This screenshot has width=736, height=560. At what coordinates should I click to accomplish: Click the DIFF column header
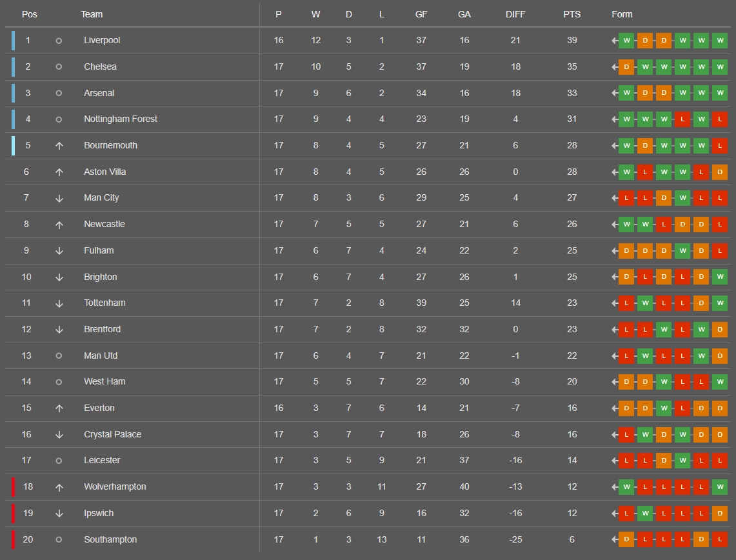515,15
